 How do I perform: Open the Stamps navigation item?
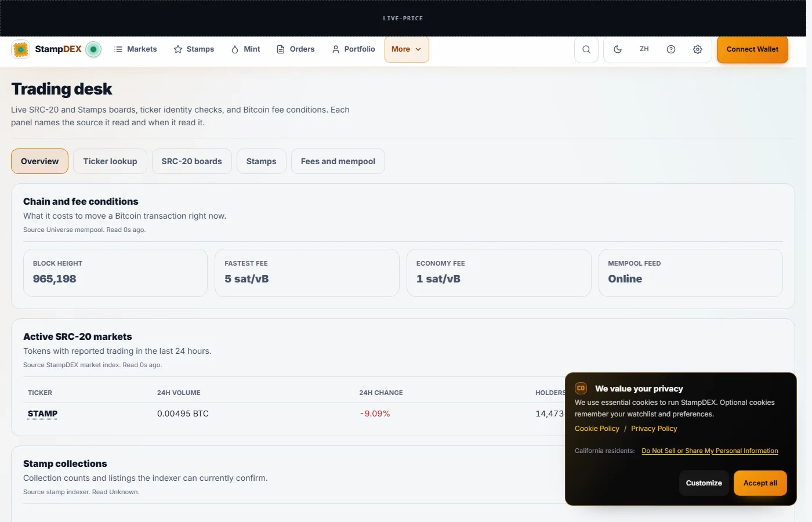pos(194,49)
